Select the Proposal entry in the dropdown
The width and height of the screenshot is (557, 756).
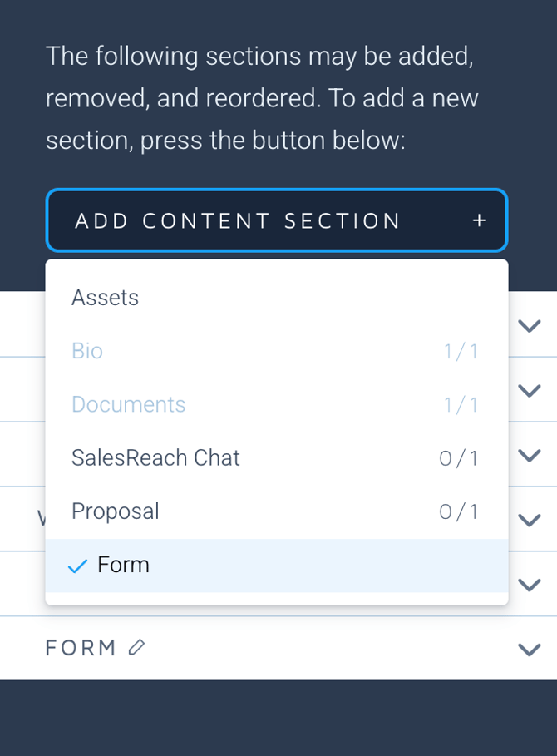click(116, 511)
